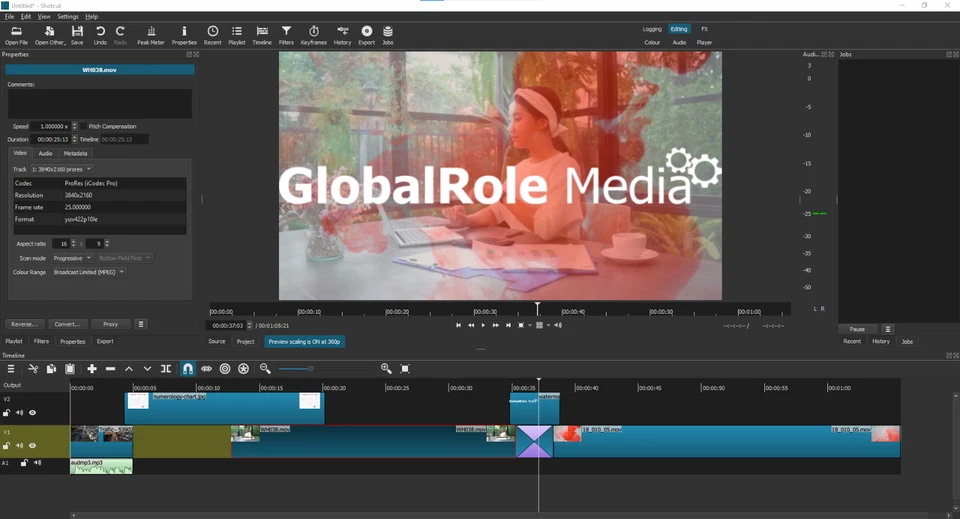Click the Duration spinner arrows
This screenshot has width=960, height=519.
75,139
